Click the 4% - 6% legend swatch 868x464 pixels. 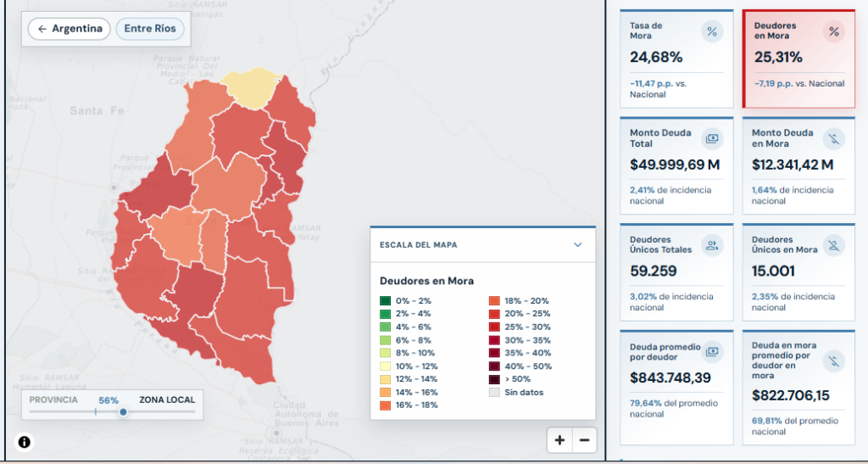pos(386,327)
